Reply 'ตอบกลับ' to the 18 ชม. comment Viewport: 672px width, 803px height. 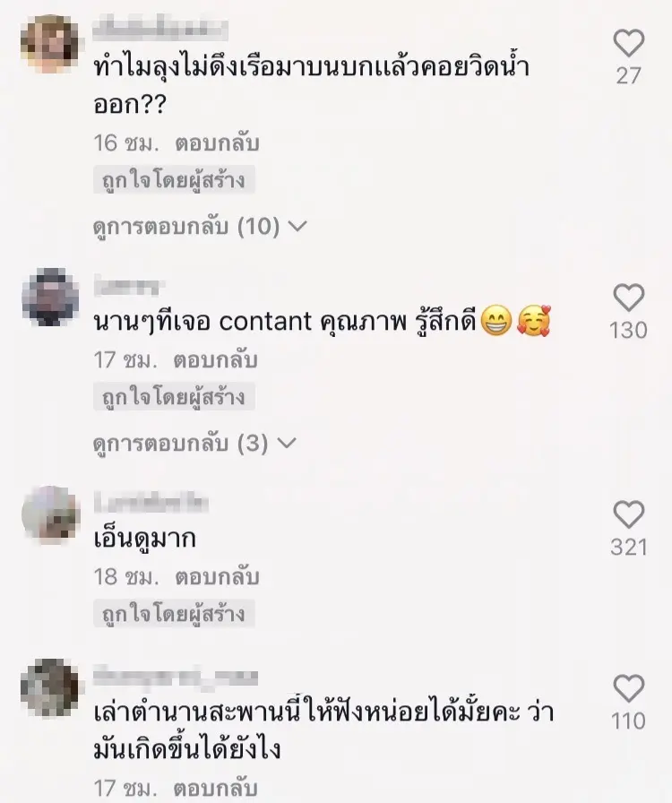pyautogui.click(x=217, y=577)
